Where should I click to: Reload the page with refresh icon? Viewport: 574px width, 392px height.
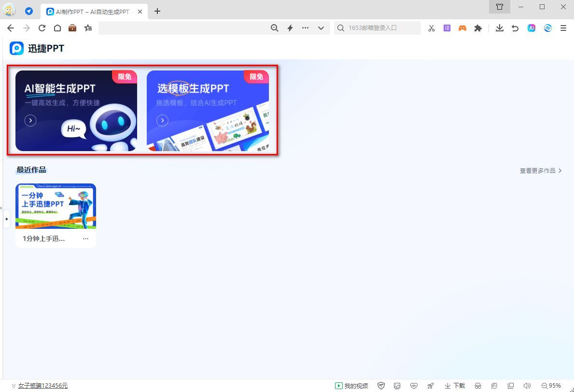tap(42, 28)
